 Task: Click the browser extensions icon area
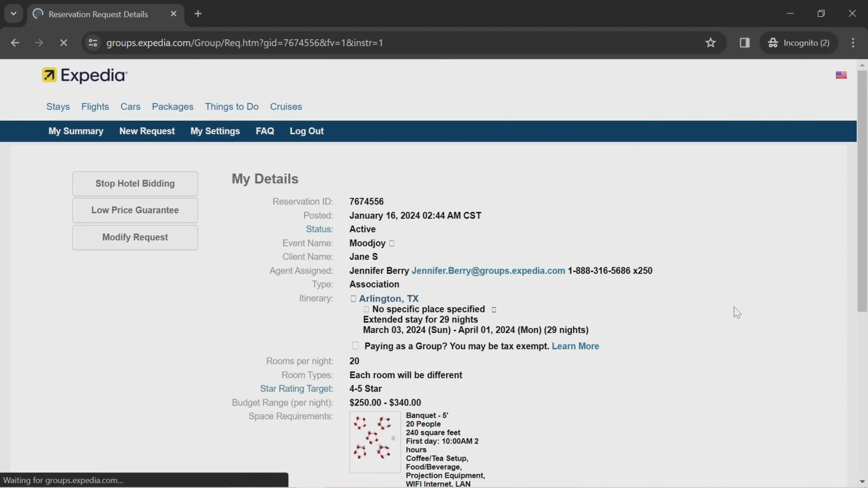tap(745, 42)
